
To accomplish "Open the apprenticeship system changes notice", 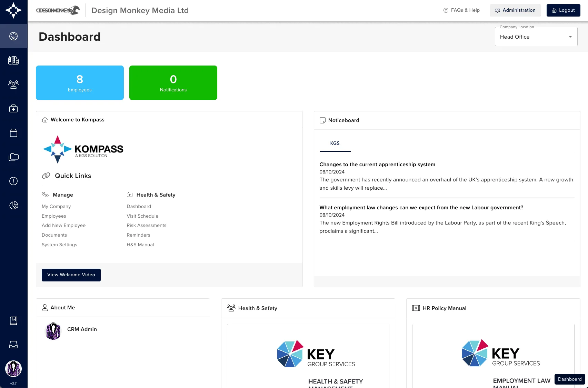I will pos(377,165).
